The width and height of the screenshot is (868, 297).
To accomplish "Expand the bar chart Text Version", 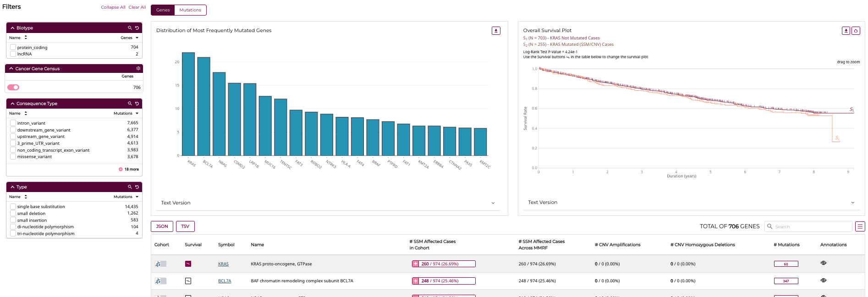I will (x=493, y=203).
